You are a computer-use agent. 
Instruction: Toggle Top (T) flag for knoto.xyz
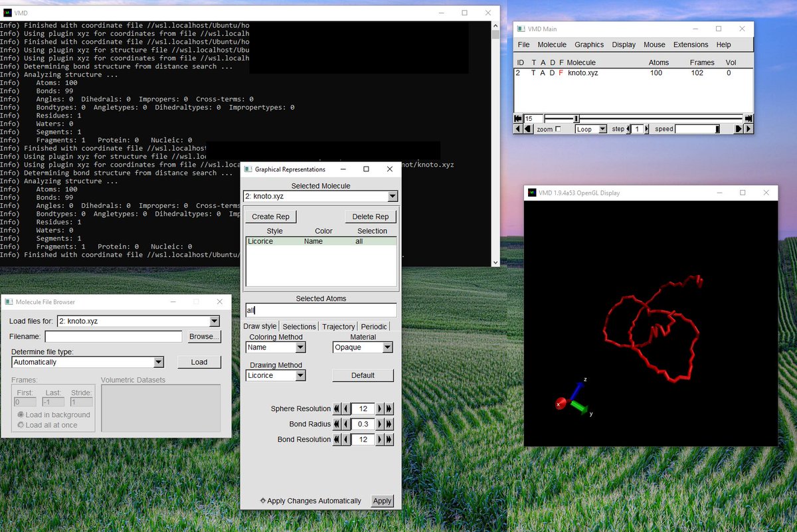click(533, 73)
